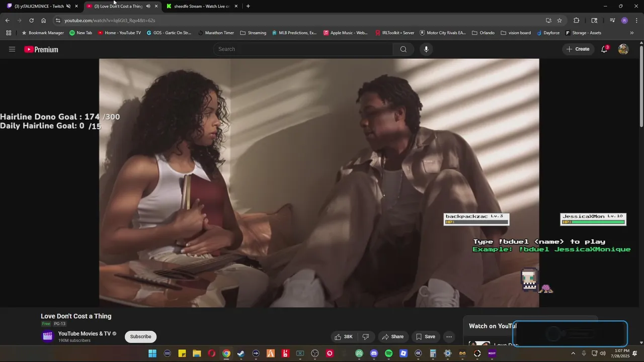Click in the YouTube search field
The height and width of the screenshot is (362, 644).
(303, 49)
